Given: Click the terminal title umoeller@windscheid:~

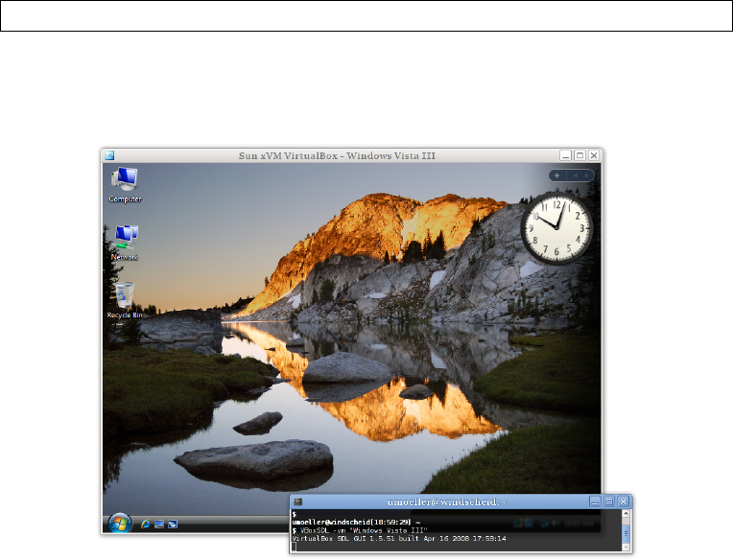Looking at the screenshot, I should point(446,502).
